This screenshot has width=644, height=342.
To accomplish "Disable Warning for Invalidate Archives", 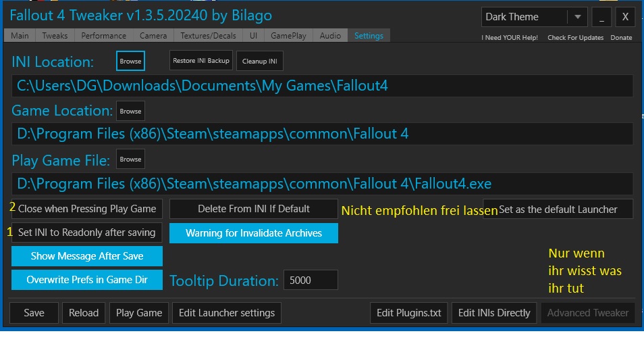I will 254,233.
